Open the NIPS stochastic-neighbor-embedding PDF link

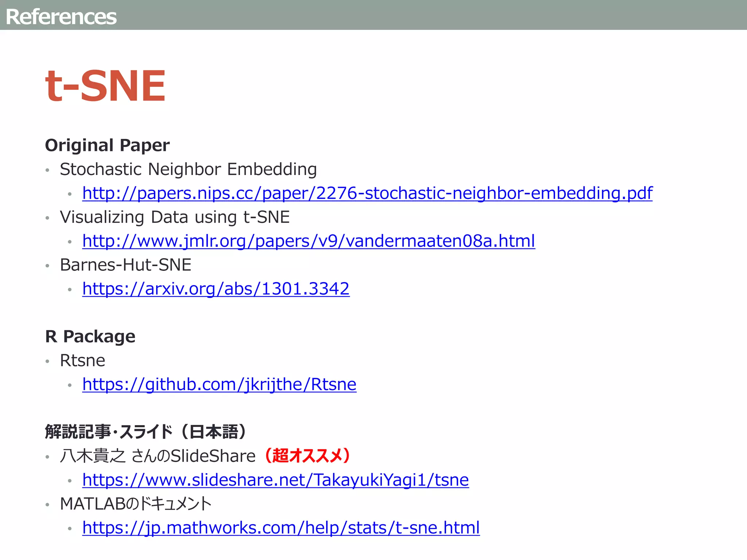(367, 193)
